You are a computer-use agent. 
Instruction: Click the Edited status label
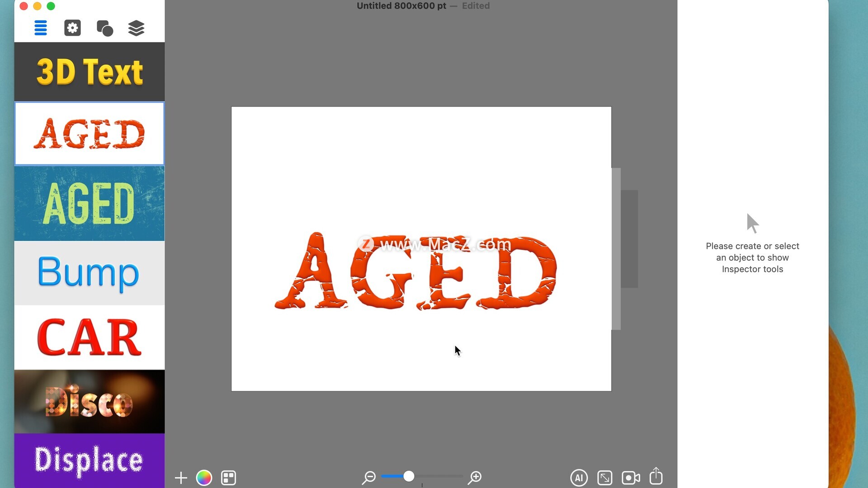(x=476, y=6)
